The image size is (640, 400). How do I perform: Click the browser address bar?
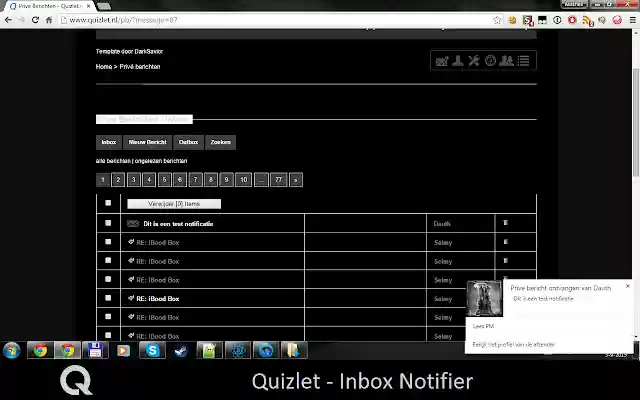278,20
